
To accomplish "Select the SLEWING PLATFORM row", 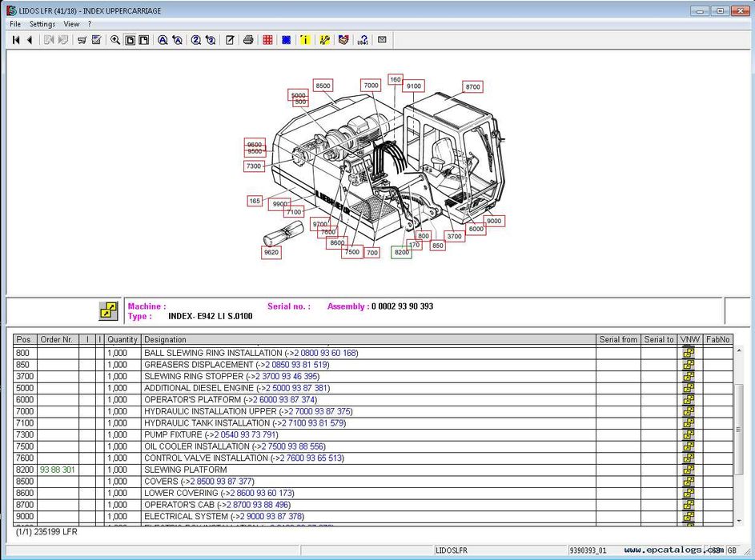I will click(x=185, y=470).
